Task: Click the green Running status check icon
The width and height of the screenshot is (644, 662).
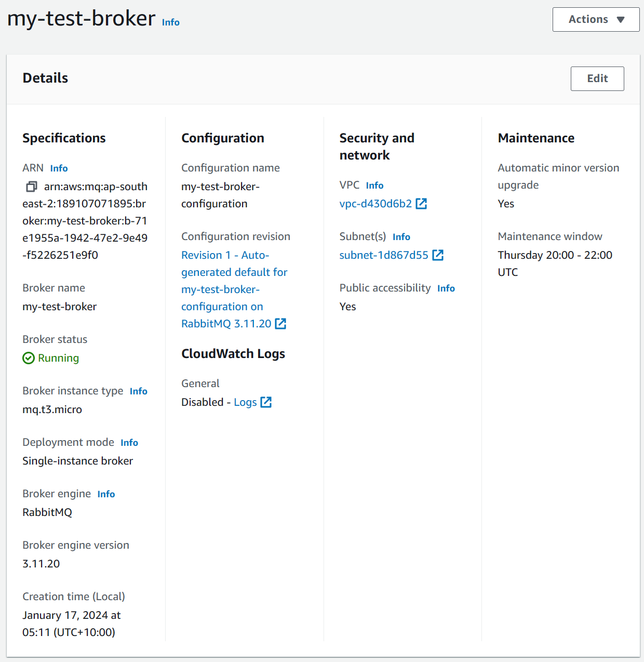Action: click(29, 358)
